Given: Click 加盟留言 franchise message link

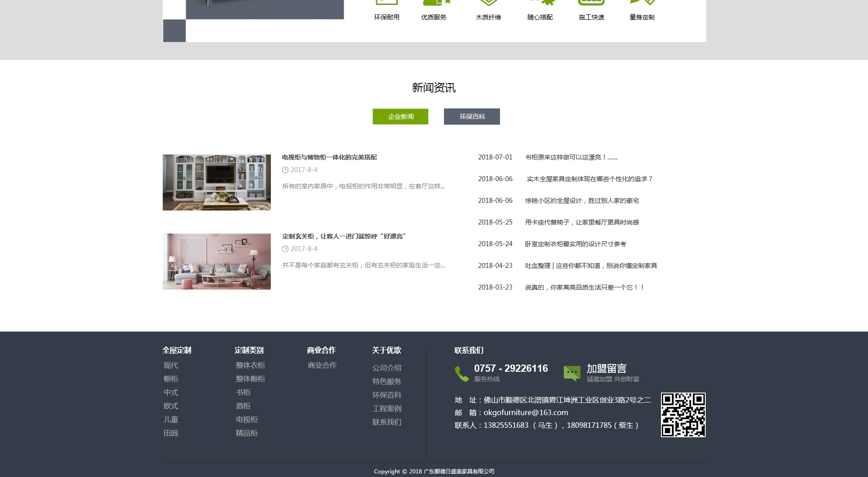Looking at the screenshot, I should [x=606, y=369].
